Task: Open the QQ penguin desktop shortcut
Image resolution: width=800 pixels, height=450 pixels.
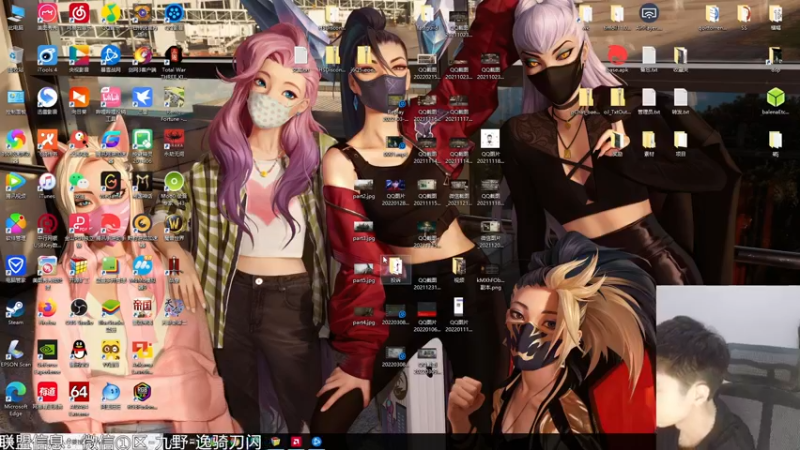Action: tap(79, 350)
